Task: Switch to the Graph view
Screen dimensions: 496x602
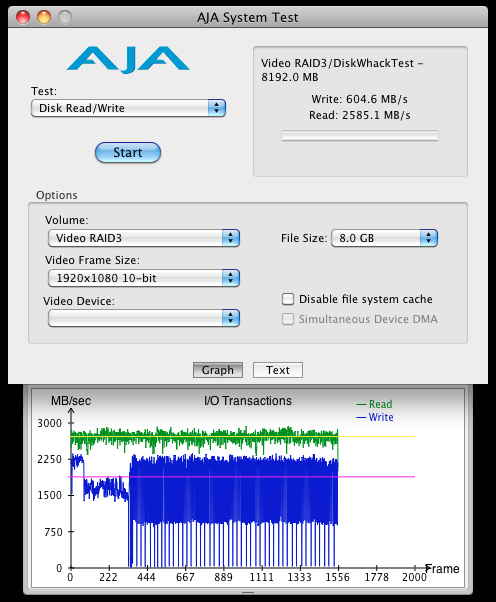Action: [218, 370]
